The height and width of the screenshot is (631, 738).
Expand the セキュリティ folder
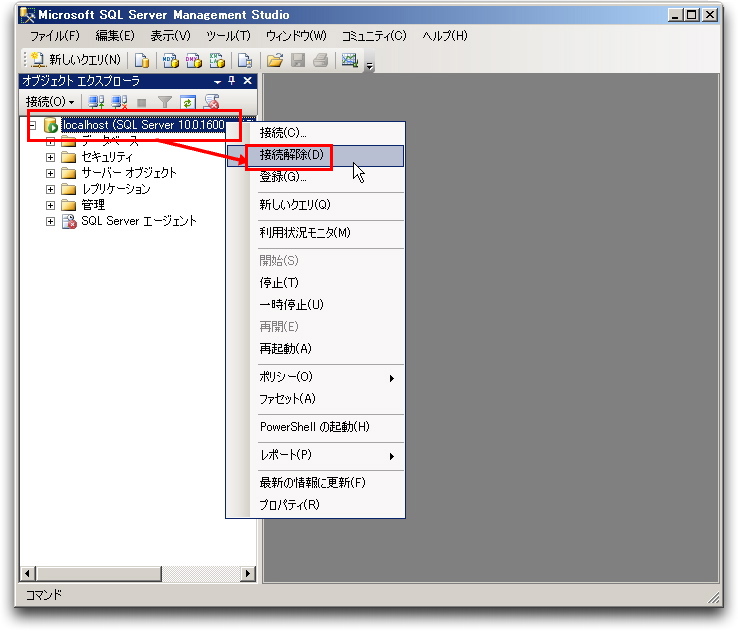coord(50,157)
